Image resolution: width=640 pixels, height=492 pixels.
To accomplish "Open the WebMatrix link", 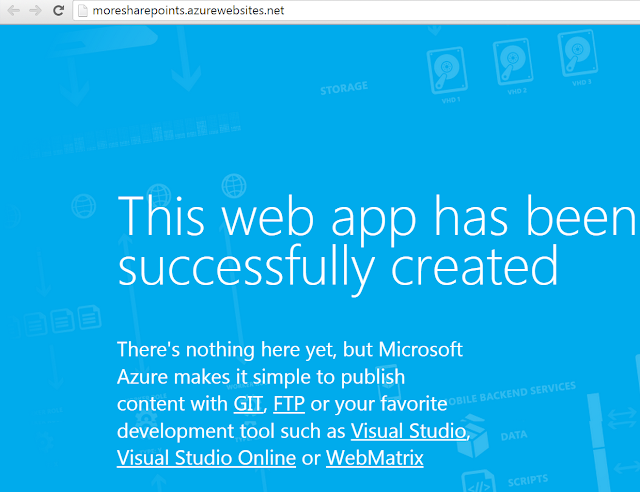I will pos(375,458).
